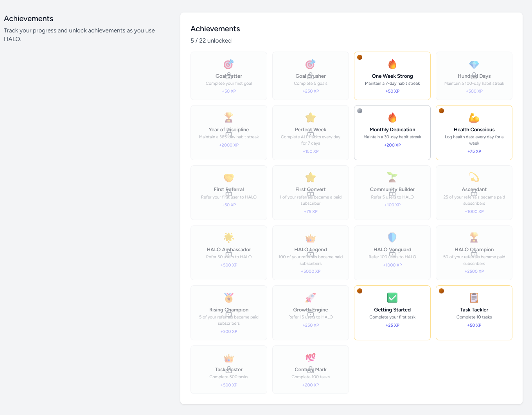This screenshot has width=532, height=415.
Task: Click the seedling icon on Community Builder
Action: tap(392, 177)
